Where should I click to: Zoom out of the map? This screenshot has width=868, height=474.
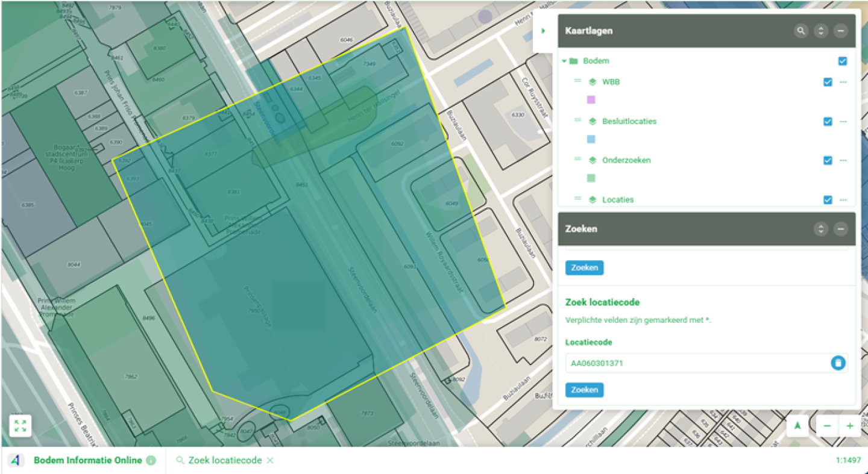click(x=827, y=426)
